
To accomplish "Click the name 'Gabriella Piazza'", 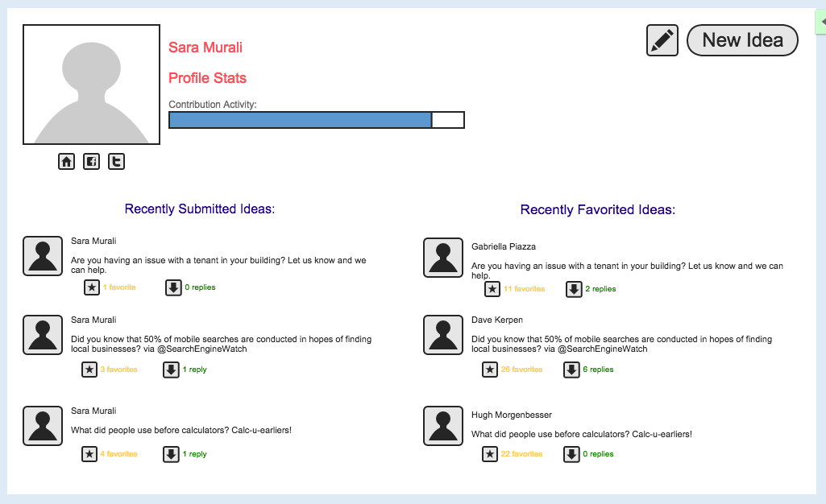I will [x=504, y=246].
